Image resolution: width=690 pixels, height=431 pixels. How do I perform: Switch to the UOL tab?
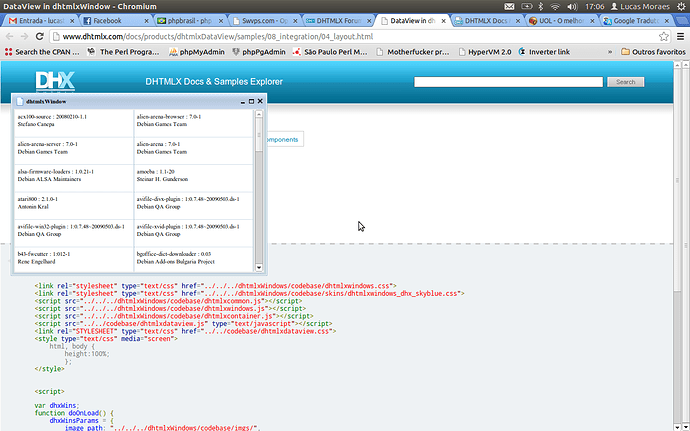[562, 21]
